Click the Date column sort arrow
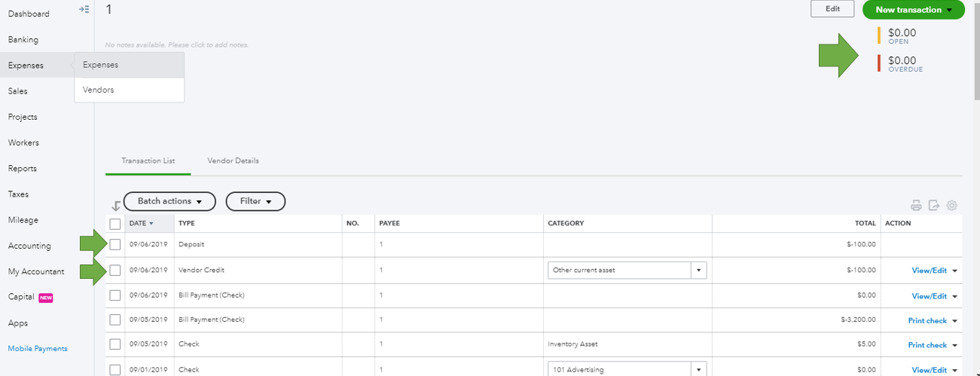The width and height of the screenshot is (980, 376). [151, 224]
